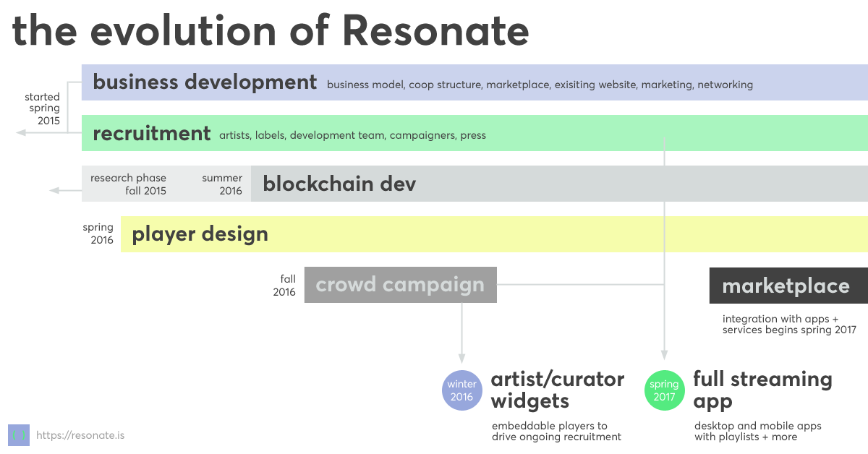Select the marketplace dark box
The width and height of the screenshot is (868, 454).
[788, 286]
